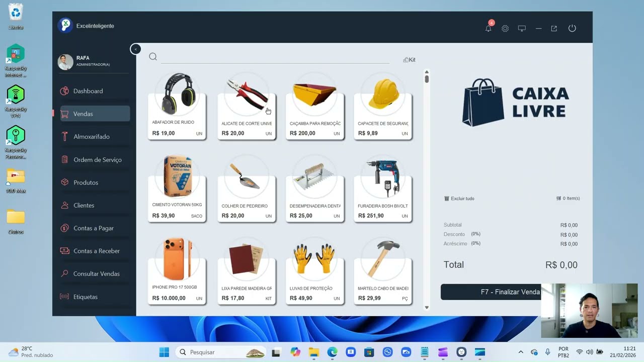
Task: Open Contas a Pagar menu
Action: (x=94, y=228)
